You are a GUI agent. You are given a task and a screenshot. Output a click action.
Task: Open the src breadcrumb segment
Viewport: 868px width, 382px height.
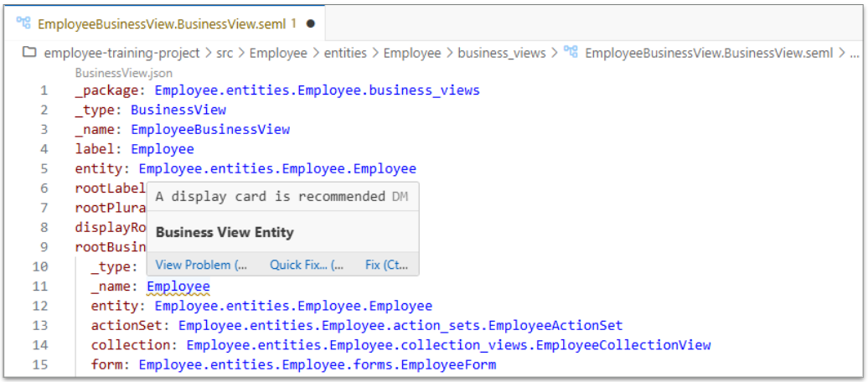click(x=226, y=53)
